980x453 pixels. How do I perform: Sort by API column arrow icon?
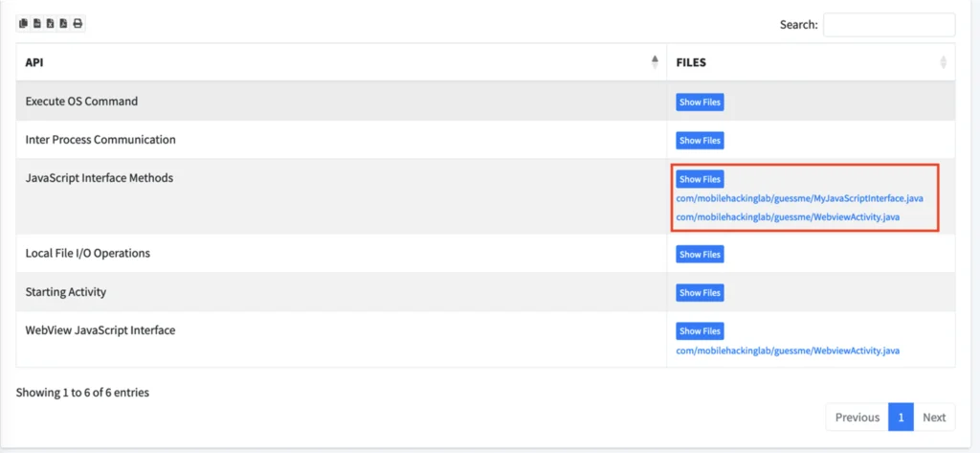coord(655,62)
